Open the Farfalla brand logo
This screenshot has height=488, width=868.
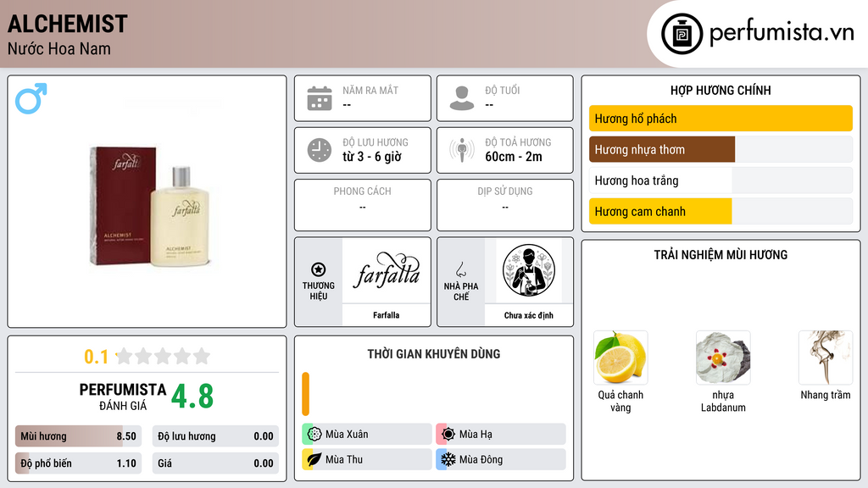pyautogui.click(x=387, y=270)
